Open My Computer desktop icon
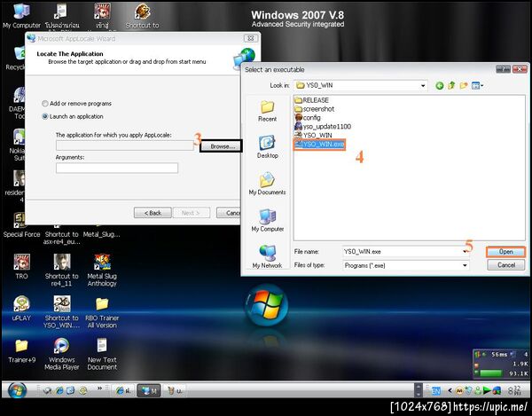The width and height of the screenshot is (532, 416). coord(21,16)
